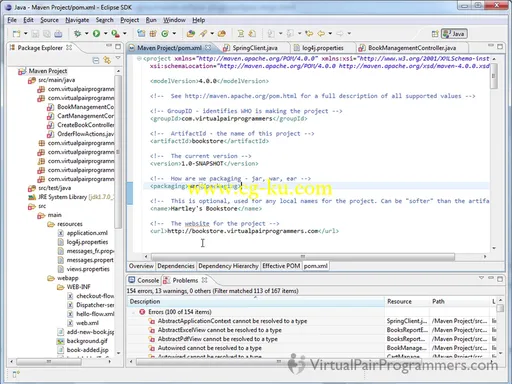Open the New wizard dropdown arrow
This screenshot has height=384, width=512.
[x=25, y=33]
